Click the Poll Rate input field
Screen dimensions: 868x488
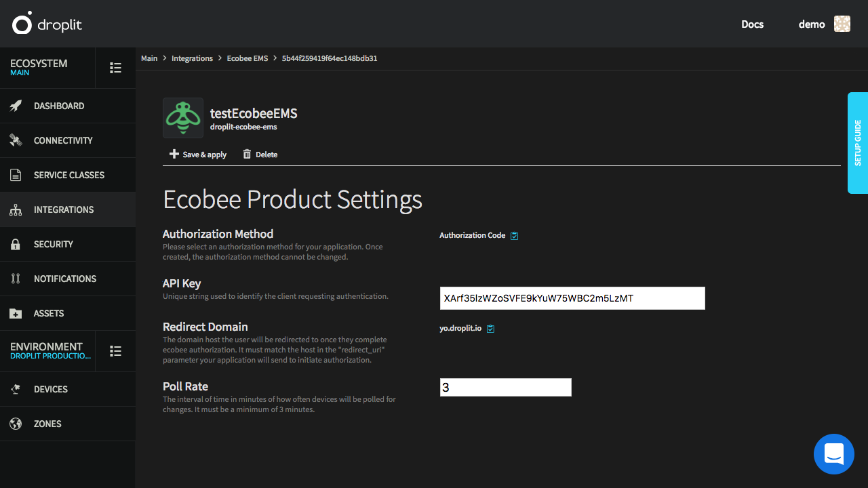(x=506, y=388)
